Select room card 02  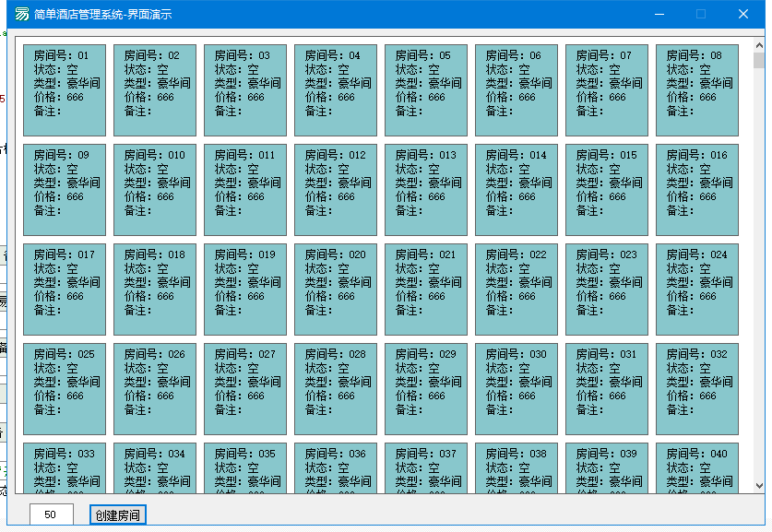point(155,90)
